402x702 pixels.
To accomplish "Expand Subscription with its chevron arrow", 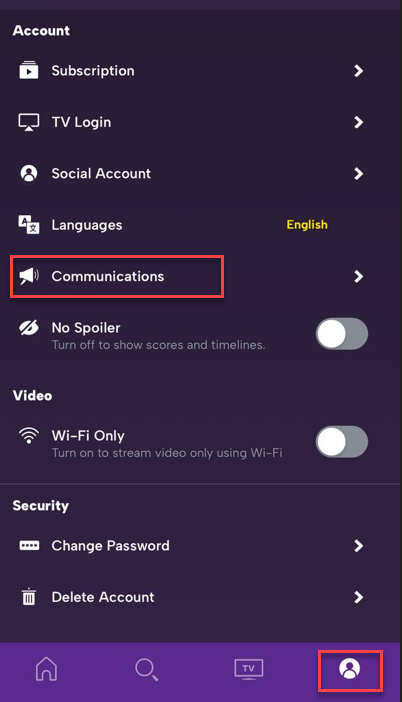I will coord(358,70).
